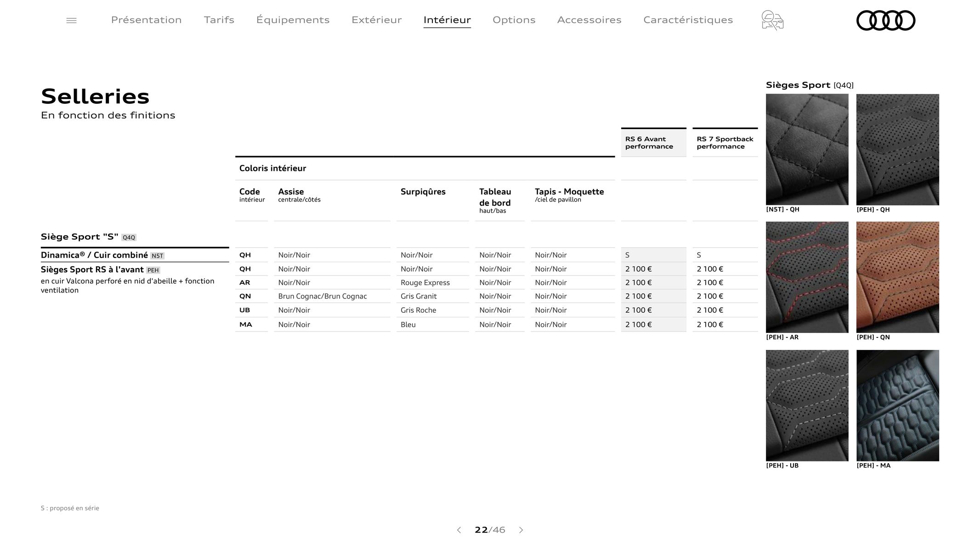Image resolution: width=980 pixels, height=551 pixels.
Task: Click the Assise column header
Action: (299, 195)
